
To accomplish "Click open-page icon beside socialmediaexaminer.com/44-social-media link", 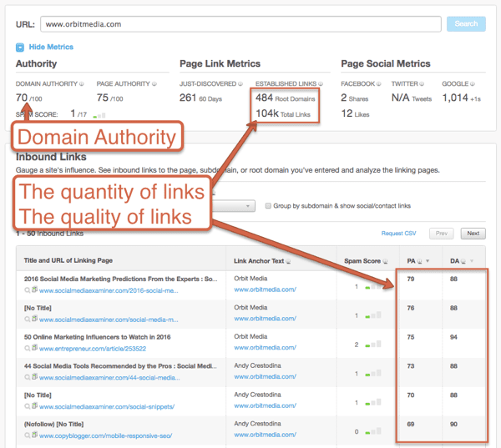I will click(34, 377).
